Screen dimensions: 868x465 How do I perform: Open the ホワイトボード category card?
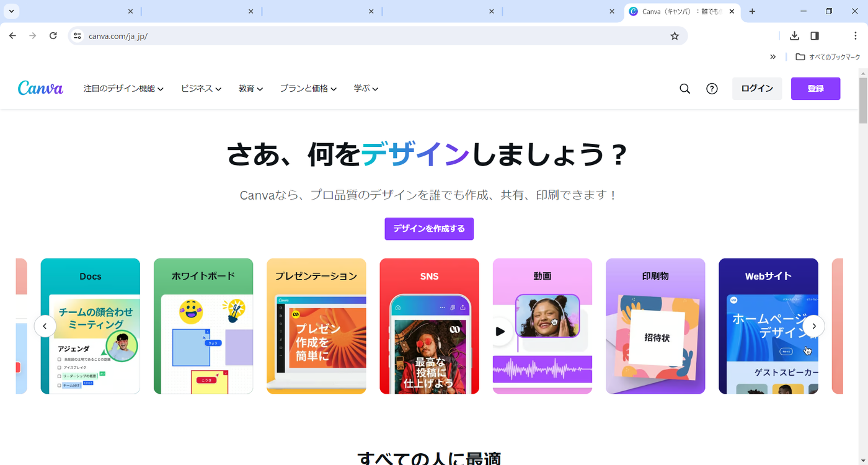(x=203, y=325)
